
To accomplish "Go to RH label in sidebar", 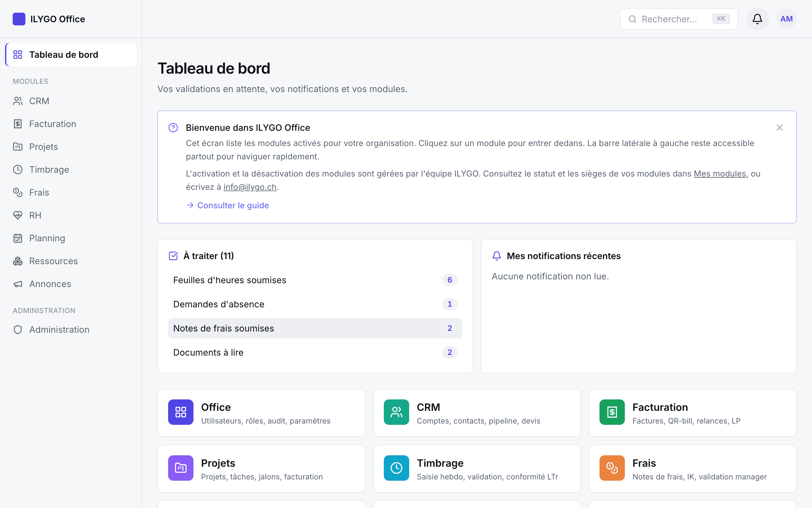I will point(35,215).
